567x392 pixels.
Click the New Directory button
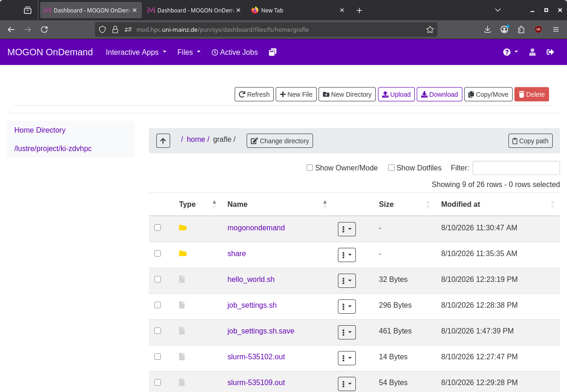coord(347,94)
